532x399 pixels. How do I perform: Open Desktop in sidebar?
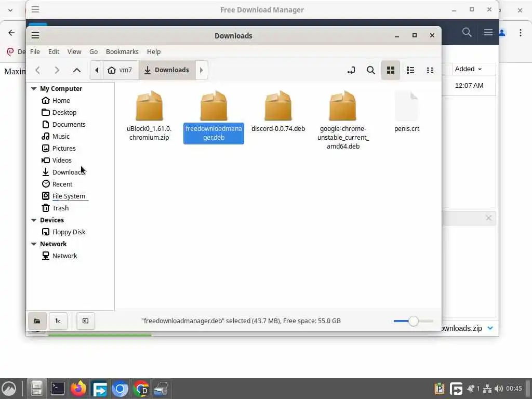pyautogui.click(x=64, y=112)
